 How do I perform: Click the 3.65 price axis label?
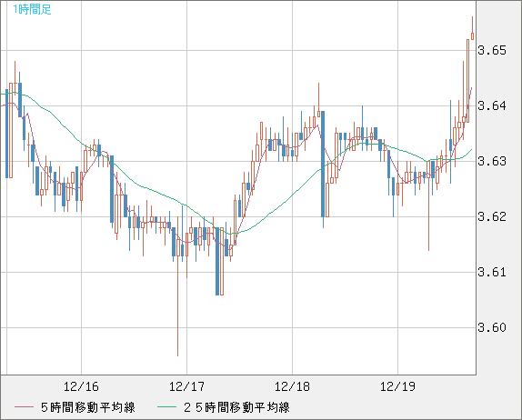pos(492,51)
